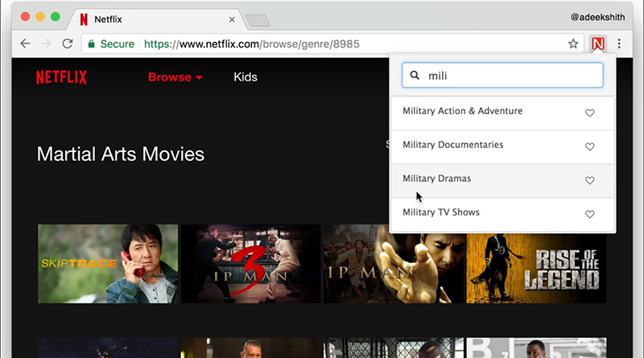The image size is (644, 358).
Task: Click the Netflix logo on the page
Action: click(x=61, y=77)
